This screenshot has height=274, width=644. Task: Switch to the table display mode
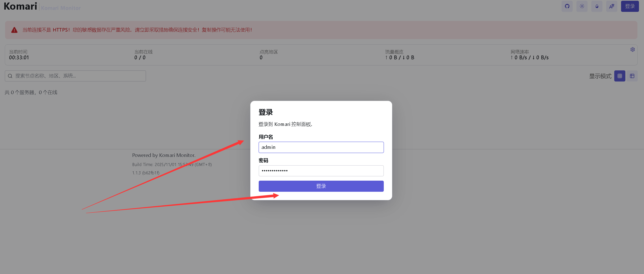click(632, 76)
